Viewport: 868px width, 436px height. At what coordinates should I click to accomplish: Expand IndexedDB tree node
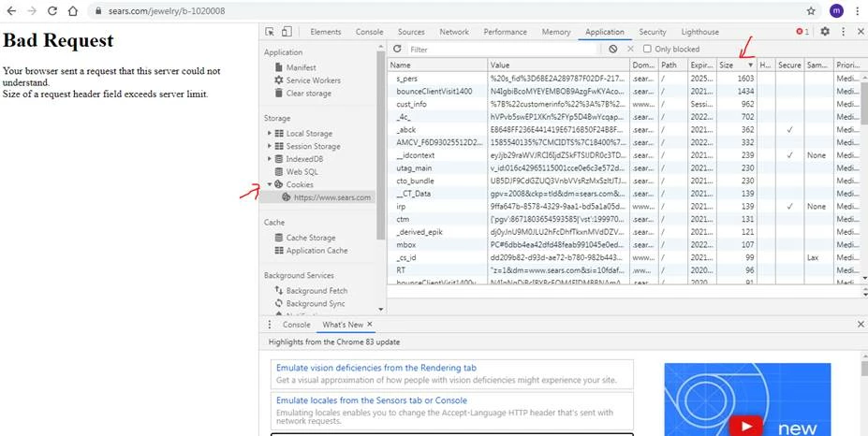point(270,159)
